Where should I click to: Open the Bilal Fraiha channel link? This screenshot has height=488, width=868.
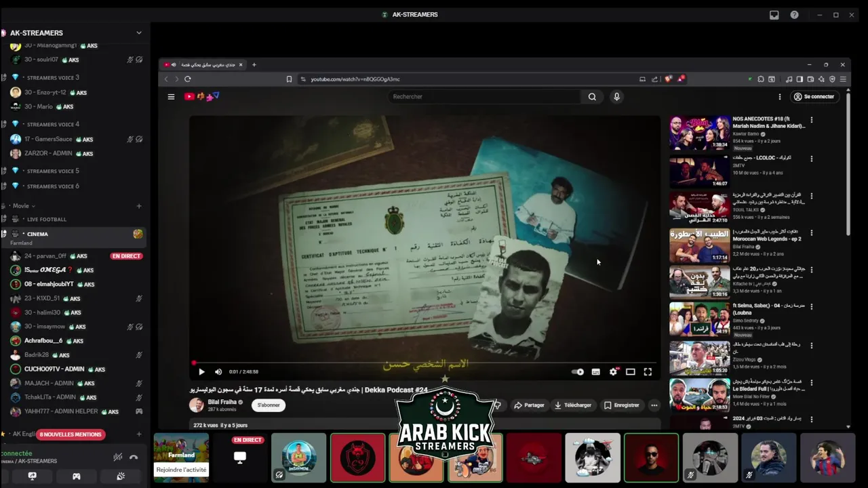pos(222,402)
